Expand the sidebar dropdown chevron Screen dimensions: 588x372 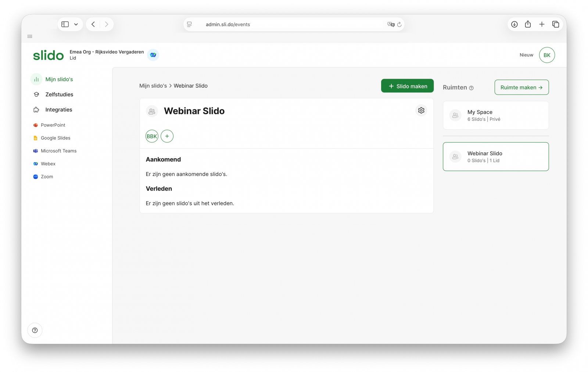76,24
